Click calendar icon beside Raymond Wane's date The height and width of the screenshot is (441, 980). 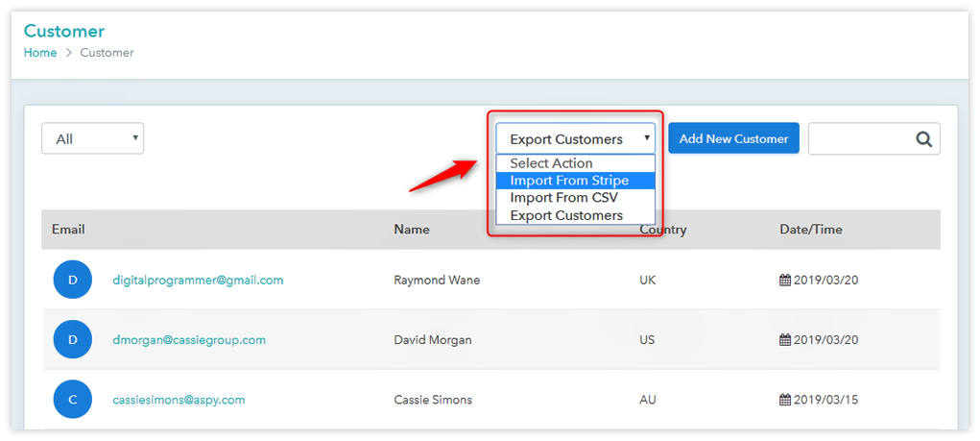(x=785, y=281)
